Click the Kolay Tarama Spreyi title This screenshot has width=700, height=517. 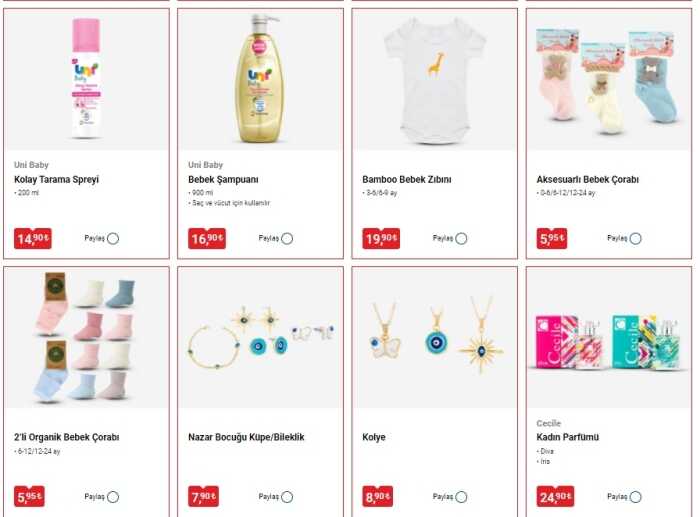pos(56,179)
